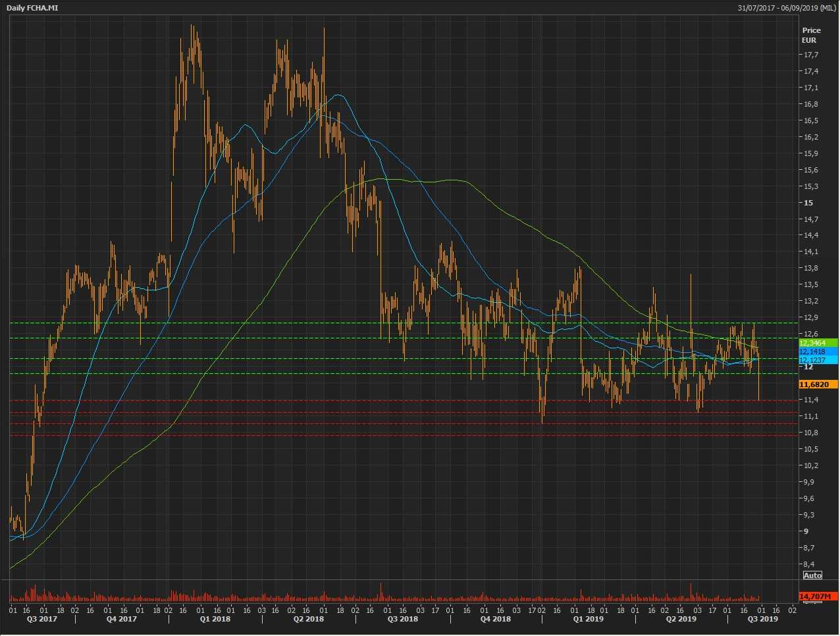
Task: Click Q4 2018 on the time axis
Action: (495, 619)
